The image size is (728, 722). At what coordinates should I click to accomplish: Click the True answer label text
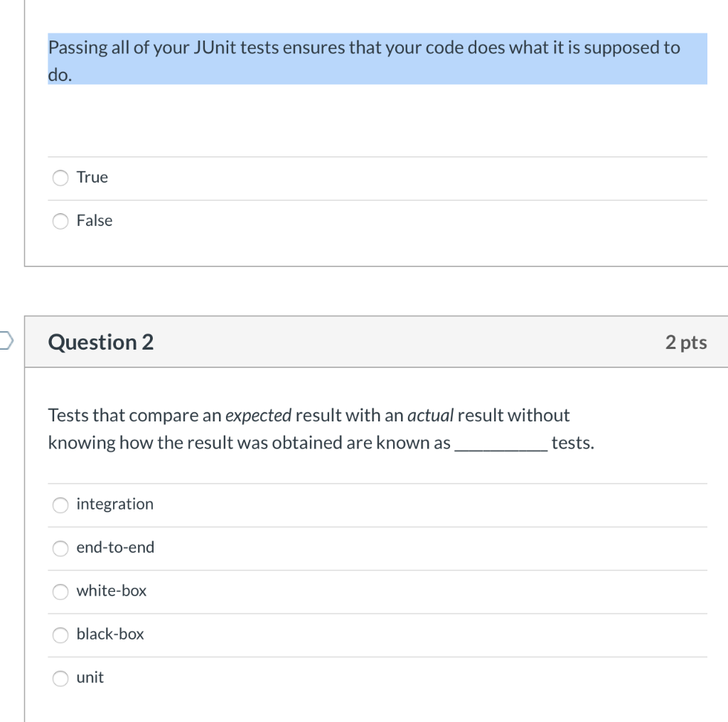(92, 178)
